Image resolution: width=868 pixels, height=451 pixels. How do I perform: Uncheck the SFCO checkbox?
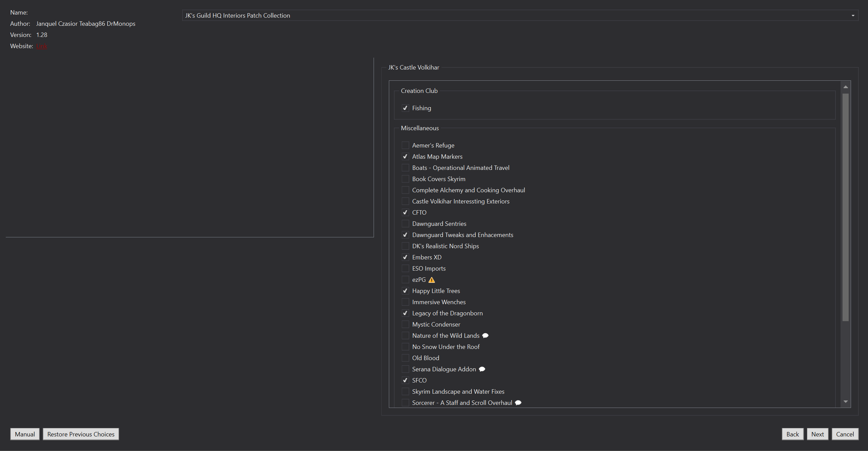pyautogui.click(x=405, y=380)
